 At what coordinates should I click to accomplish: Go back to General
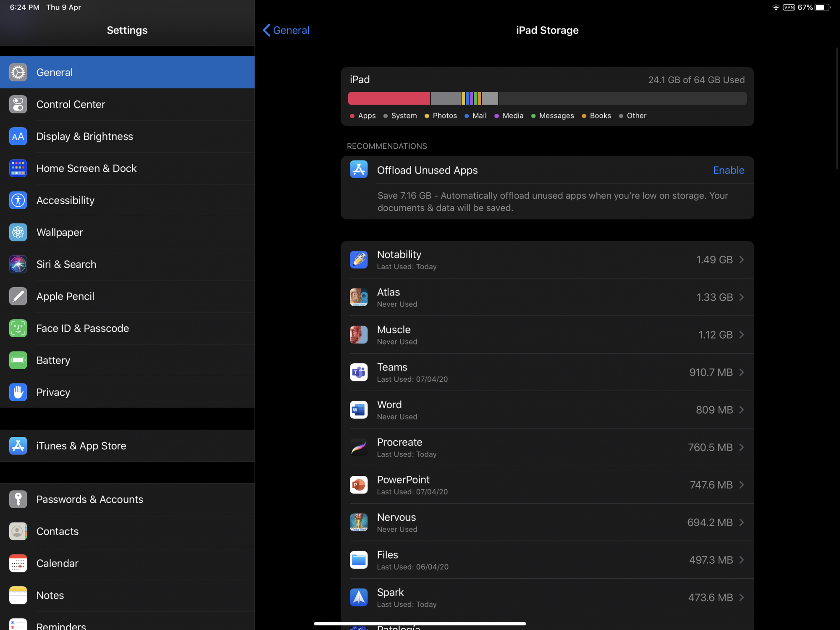pyautogui.click(x=286, y=30)
